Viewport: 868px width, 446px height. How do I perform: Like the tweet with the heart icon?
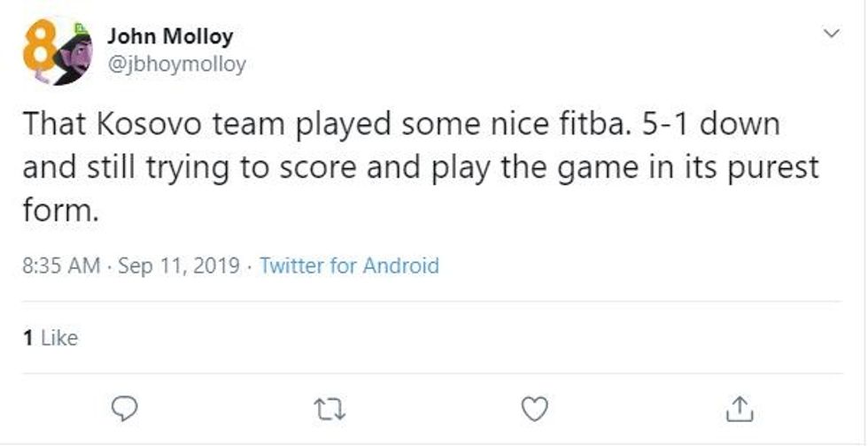coord(534,408)
